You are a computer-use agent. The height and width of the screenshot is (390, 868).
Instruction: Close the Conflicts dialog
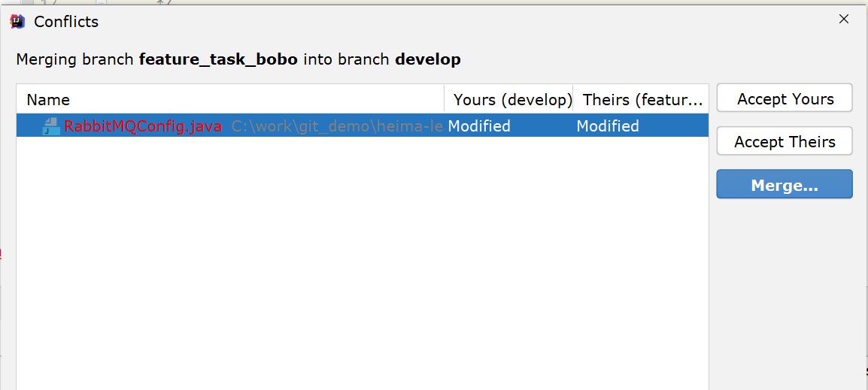(844, 20)
